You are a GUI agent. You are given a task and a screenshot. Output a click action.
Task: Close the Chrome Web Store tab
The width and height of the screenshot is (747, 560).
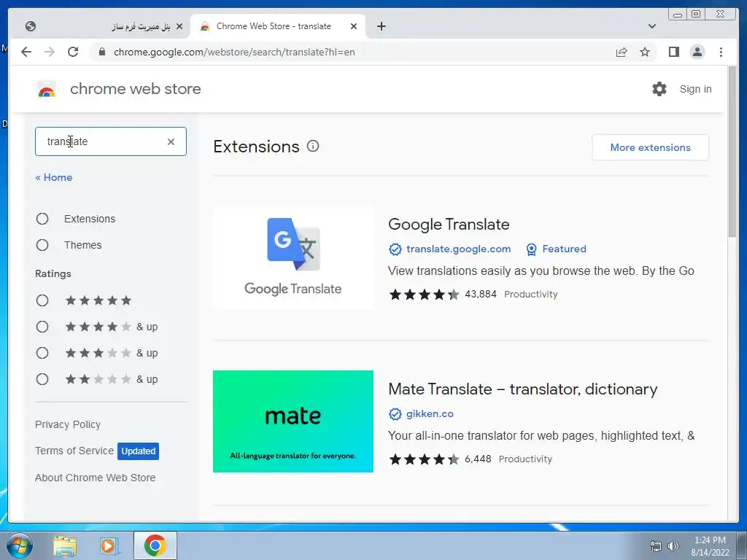tap(354, 26)
